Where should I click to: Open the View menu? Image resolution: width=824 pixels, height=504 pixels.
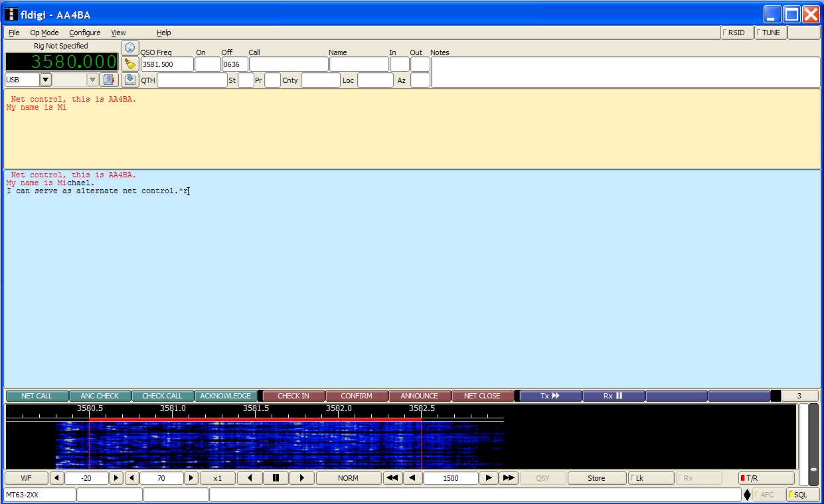[118, 33]
